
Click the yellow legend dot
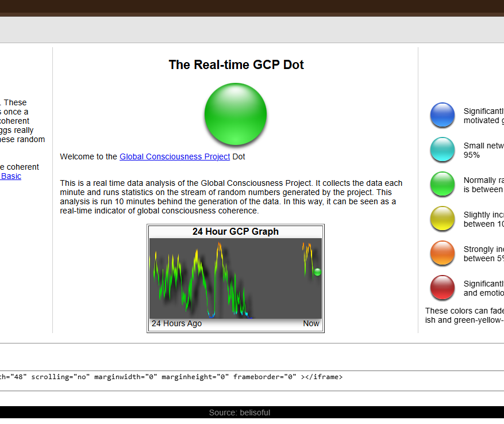coord(443,218)
